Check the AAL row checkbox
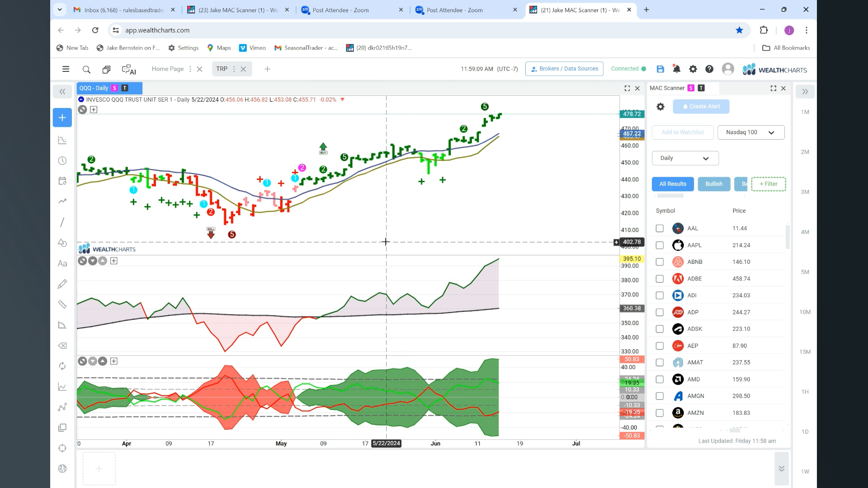Screen dimensions: 868x488 pyautogui.click(x=660, y=229)
